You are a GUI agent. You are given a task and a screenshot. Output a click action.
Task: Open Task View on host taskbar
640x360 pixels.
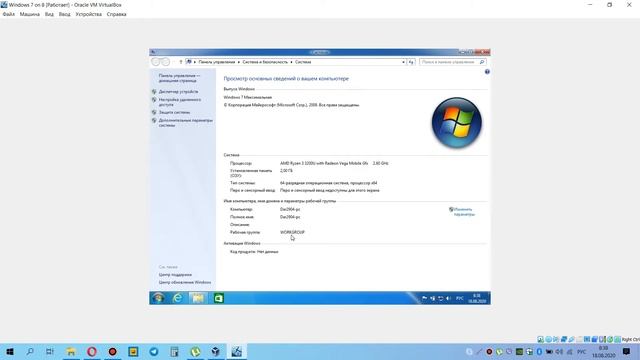(50, 351)
